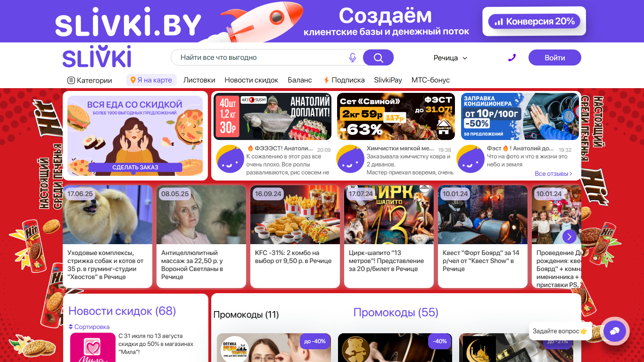
Task: Click the smiley avatar of first review
Action: point(230,159)
